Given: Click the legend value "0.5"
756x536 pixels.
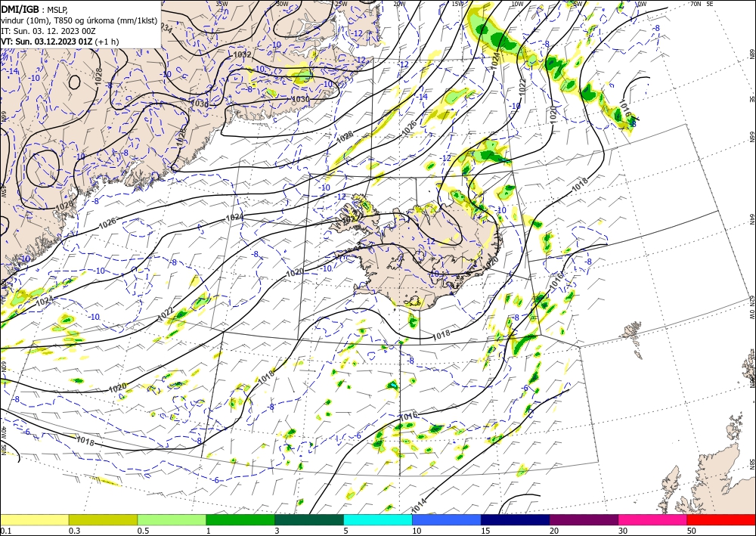Looking at the screenshot, I should point(143,531).
